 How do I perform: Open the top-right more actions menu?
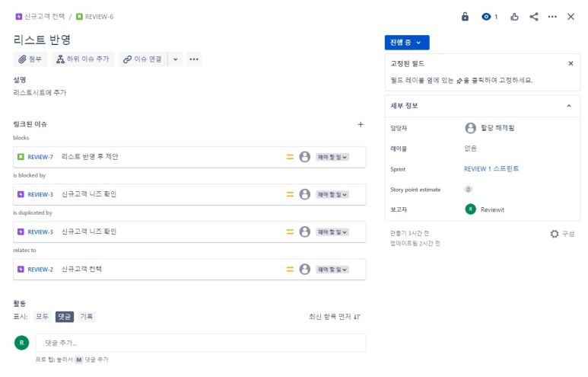pos(553,16)
